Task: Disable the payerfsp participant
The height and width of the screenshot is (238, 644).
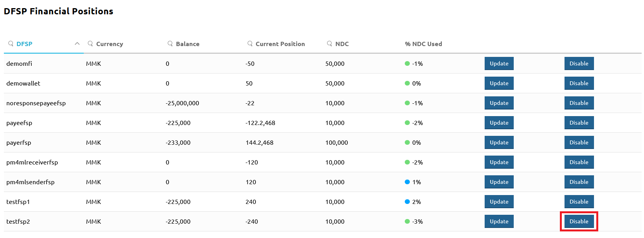Action: 579,142
